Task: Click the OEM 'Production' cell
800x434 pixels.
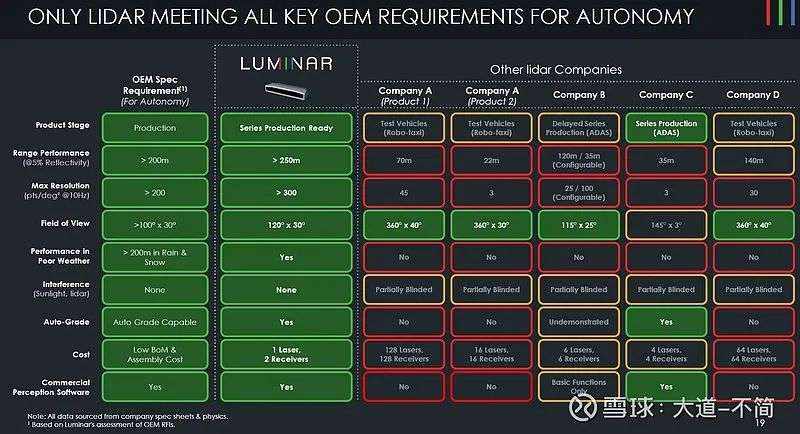Action: [x=155, y=127]
